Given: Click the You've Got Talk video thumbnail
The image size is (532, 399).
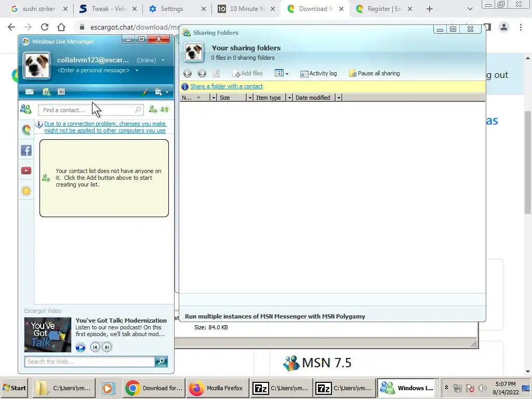Looking at the screenshot, I should click(48, 335).
